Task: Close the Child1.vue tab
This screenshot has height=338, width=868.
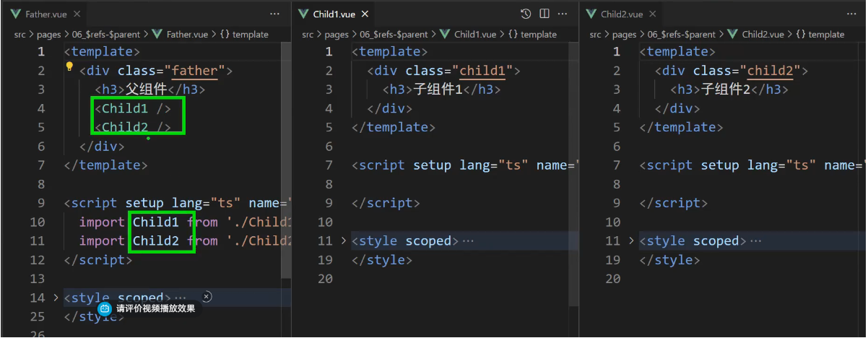Action: [365, 14]
